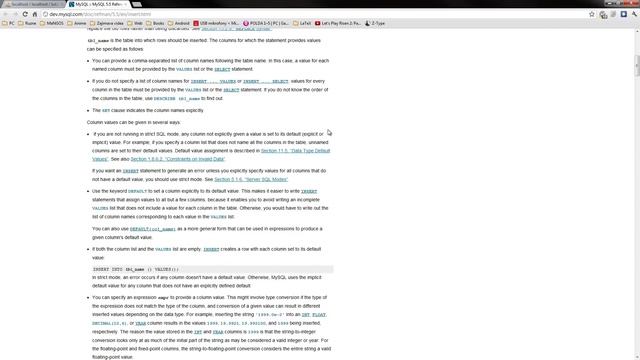Viewport: 640px width, 360px height.
Task: Follow the DEFAULT(col_name) link
Action: 153,229
